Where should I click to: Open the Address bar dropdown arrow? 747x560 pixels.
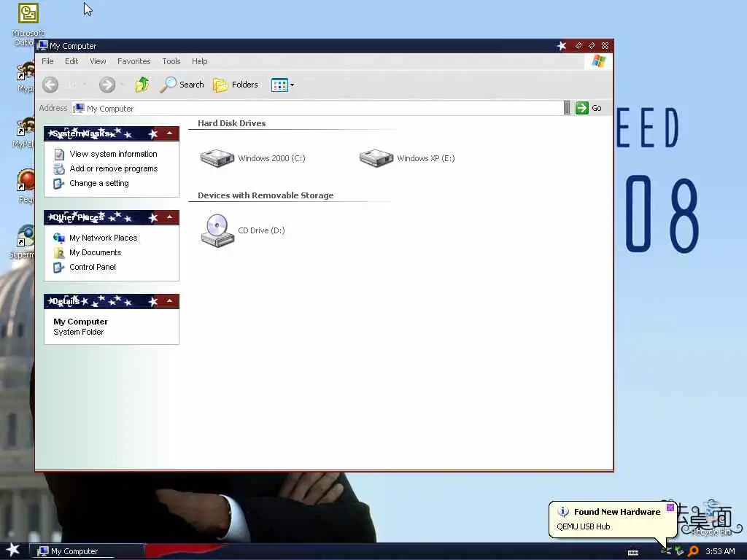[x=566, y=108]
